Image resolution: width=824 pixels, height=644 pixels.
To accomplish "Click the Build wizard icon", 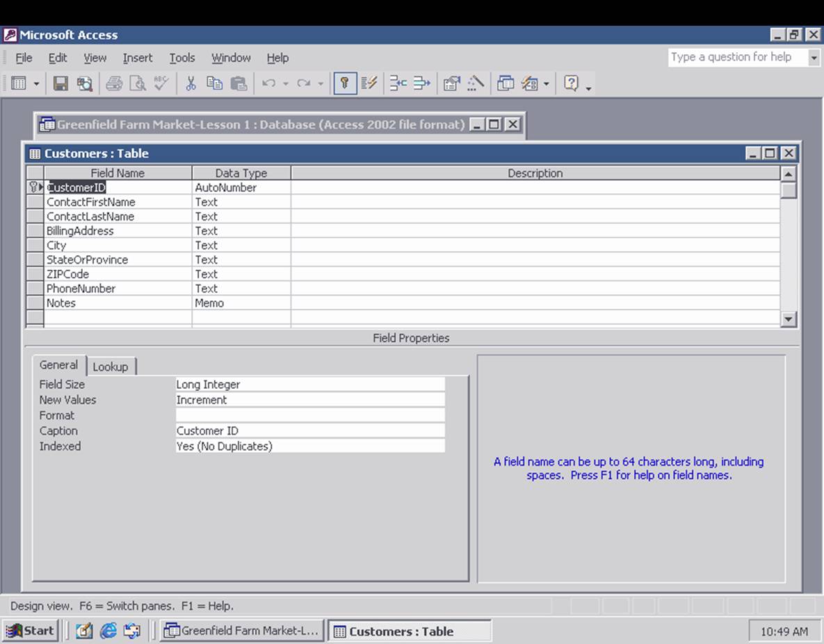I will pos(475,83).
